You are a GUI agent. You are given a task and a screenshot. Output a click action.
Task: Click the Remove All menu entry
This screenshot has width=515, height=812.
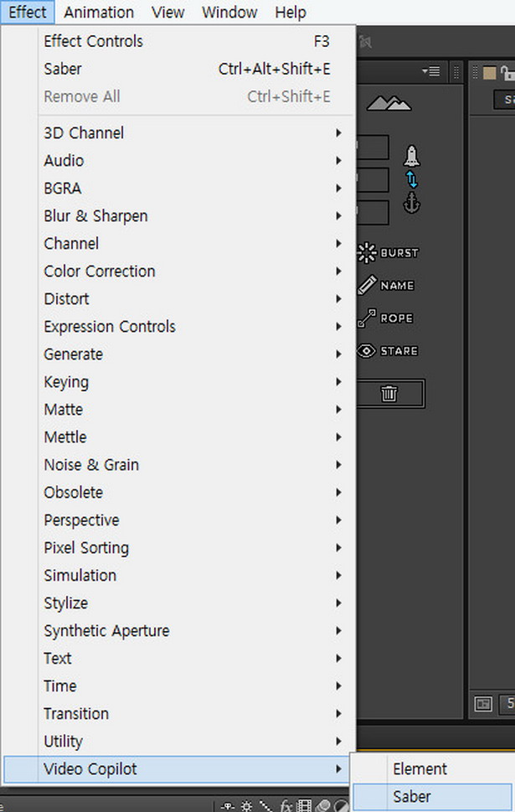pos(179,96)
